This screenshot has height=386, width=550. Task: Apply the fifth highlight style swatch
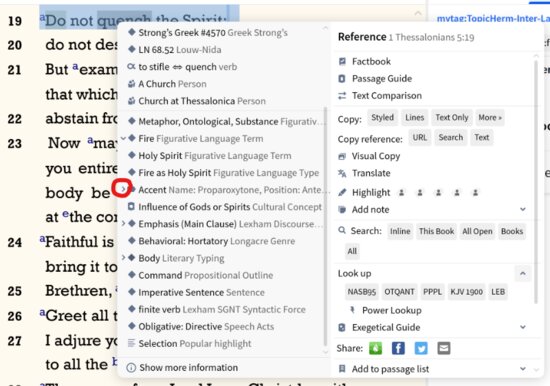coord(475,193)
